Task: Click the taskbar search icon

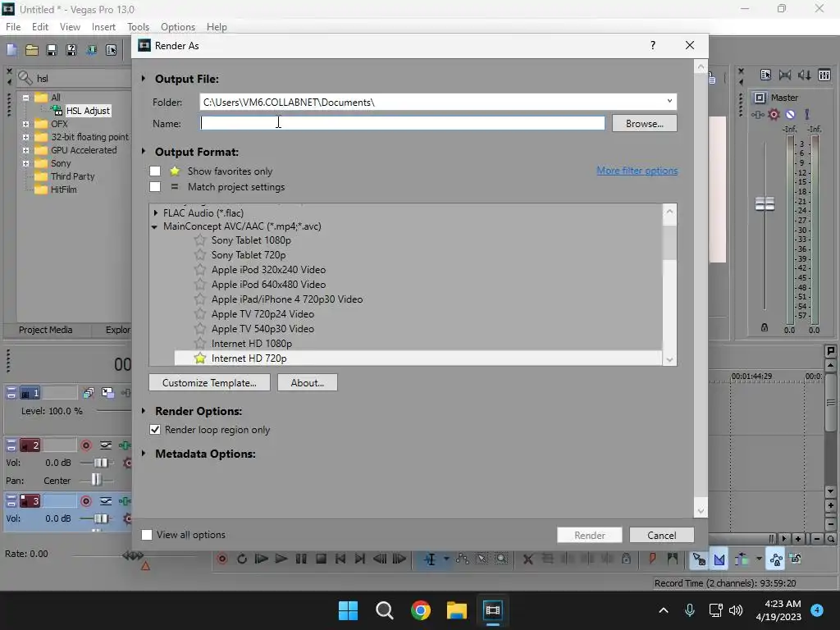Action: pyautogui.click(x=384, y=610)
